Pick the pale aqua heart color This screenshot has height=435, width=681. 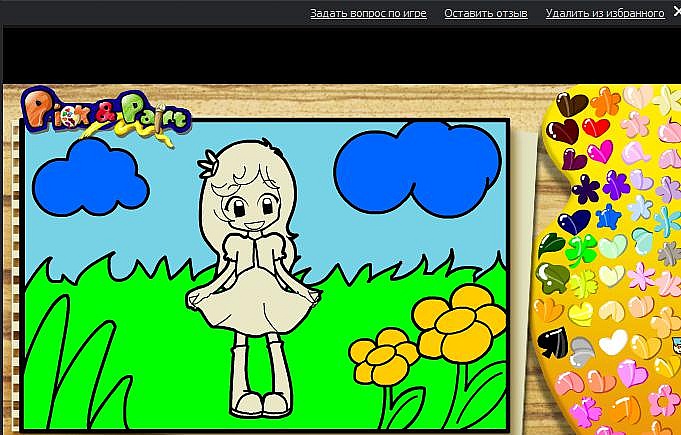point(643,241)
